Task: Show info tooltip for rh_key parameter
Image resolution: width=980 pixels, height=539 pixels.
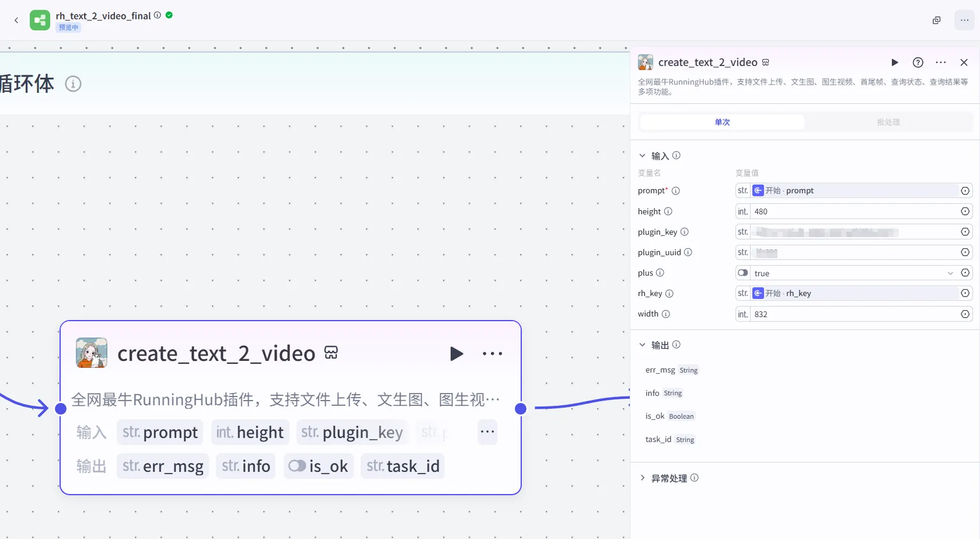Action: [669, 294]
